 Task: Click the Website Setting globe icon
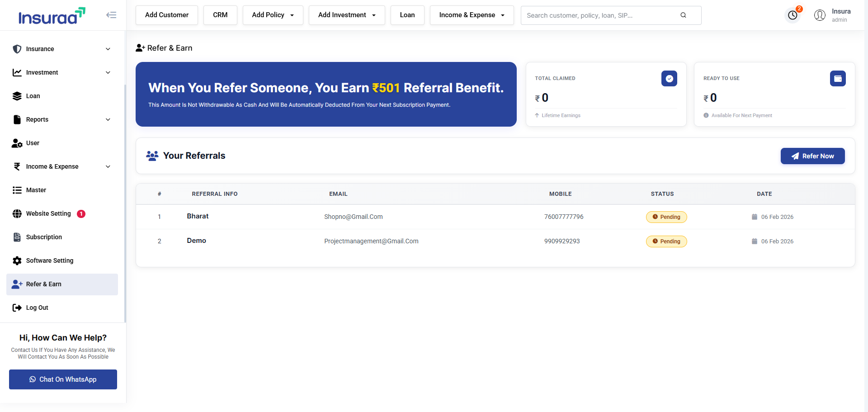coord(17,213)
